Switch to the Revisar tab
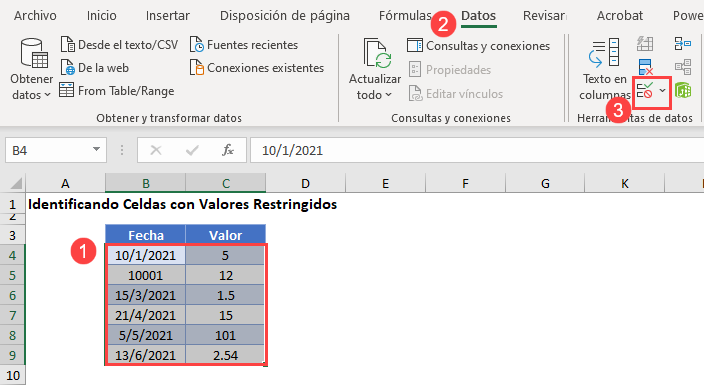 [544, 16]
